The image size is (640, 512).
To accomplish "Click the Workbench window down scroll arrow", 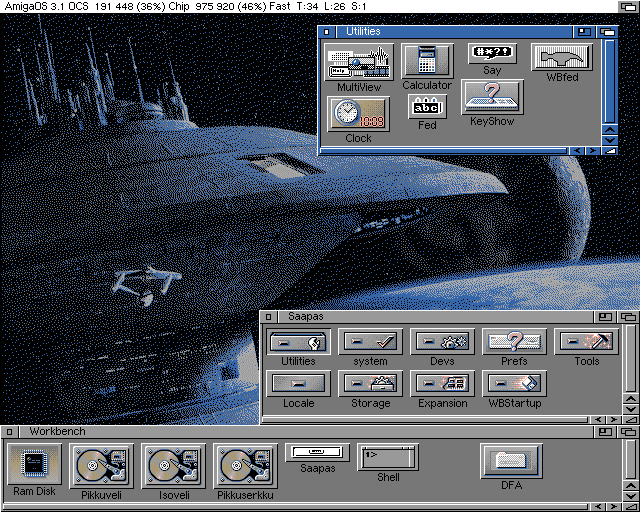I will point(631,496).
